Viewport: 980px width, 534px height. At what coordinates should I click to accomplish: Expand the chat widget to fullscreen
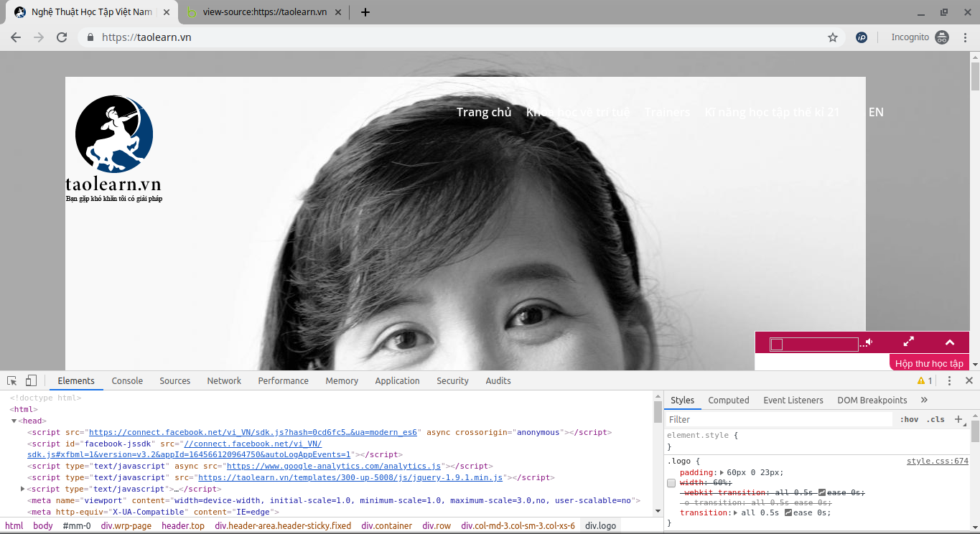click(x=908, y=342)
